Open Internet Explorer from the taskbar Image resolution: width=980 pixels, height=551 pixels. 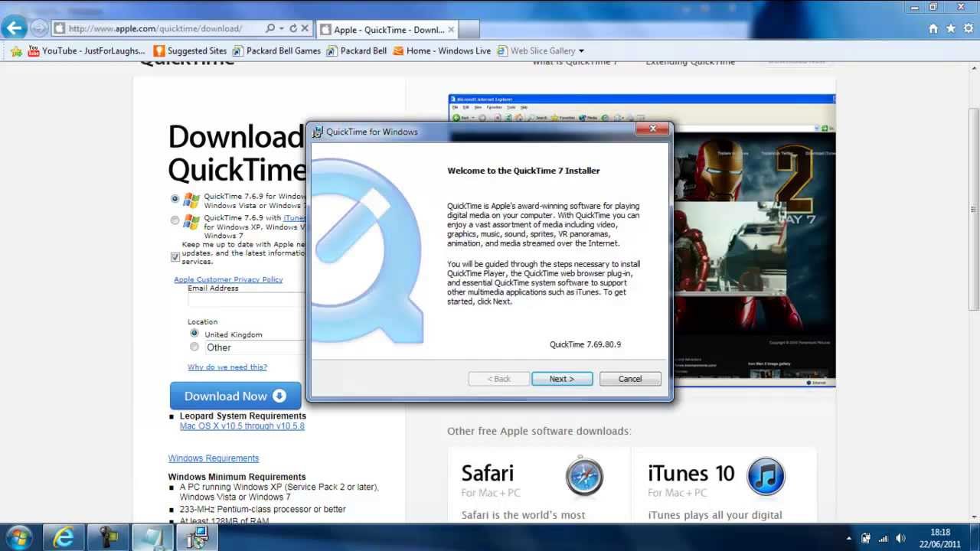tap(64, 538)
